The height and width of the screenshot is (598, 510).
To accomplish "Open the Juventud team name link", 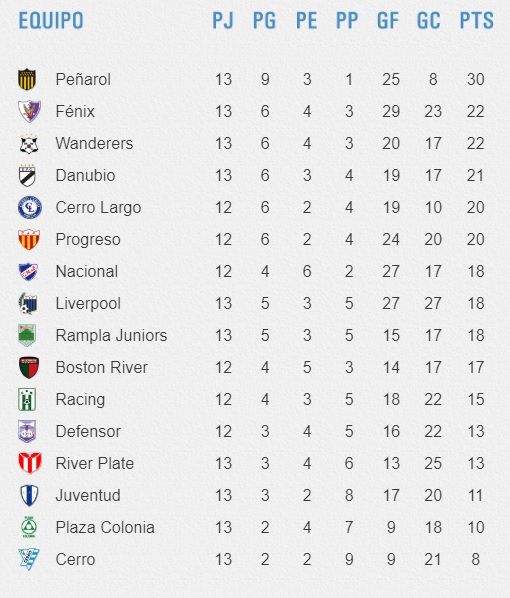I will coord(88,495).
